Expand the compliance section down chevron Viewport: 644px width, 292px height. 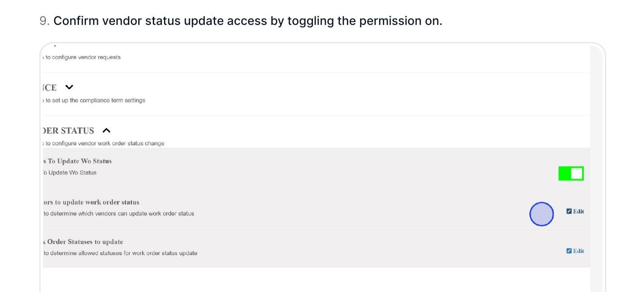tap(69, 87)
